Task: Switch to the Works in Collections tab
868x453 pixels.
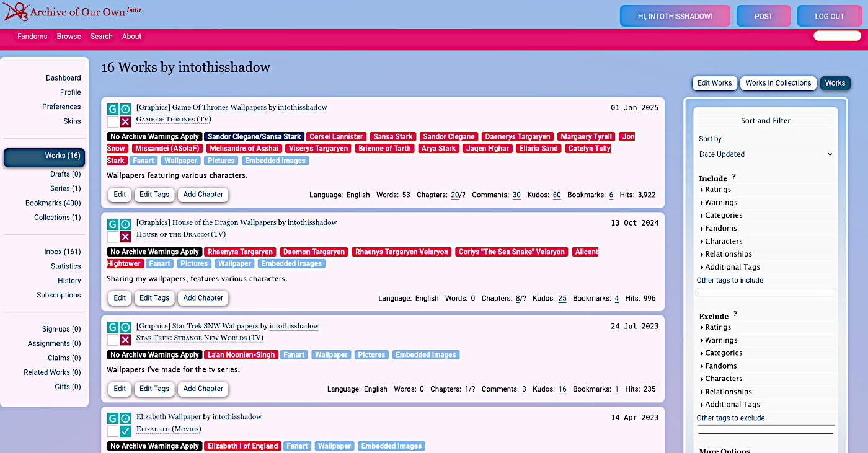Action: pyautogui.click(x=778, y=83)
